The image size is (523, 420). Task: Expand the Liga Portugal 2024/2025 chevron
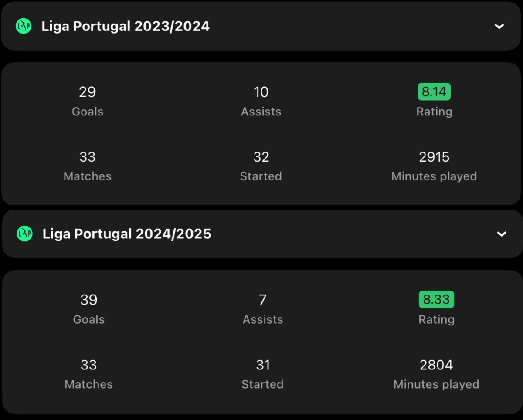tap(502, 234)
